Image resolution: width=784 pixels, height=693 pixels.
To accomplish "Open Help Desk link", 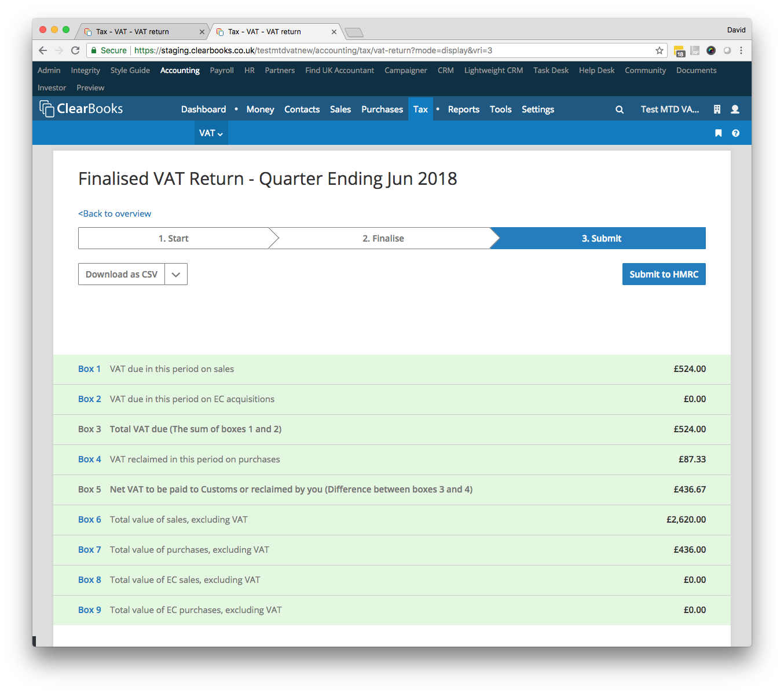I will click(x=597, y=71).
